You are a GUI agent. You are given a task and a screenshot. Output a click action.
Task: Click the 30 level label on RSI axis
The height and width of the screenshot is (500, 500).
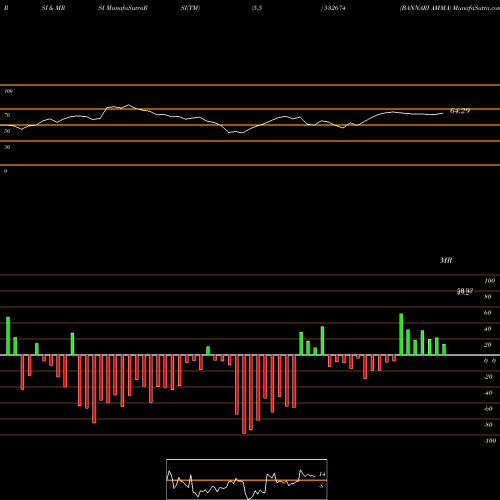point(7,147)
